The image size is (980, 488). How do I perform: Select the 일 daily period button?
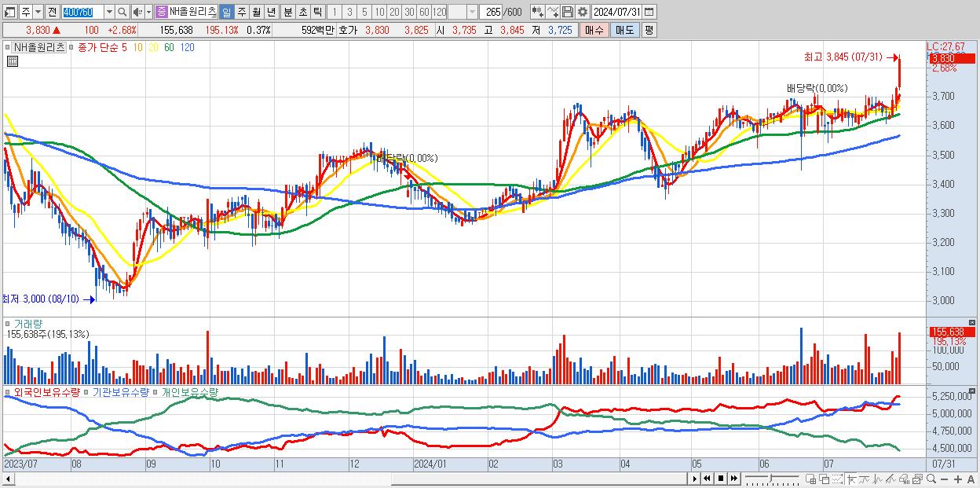pos(227,12)
